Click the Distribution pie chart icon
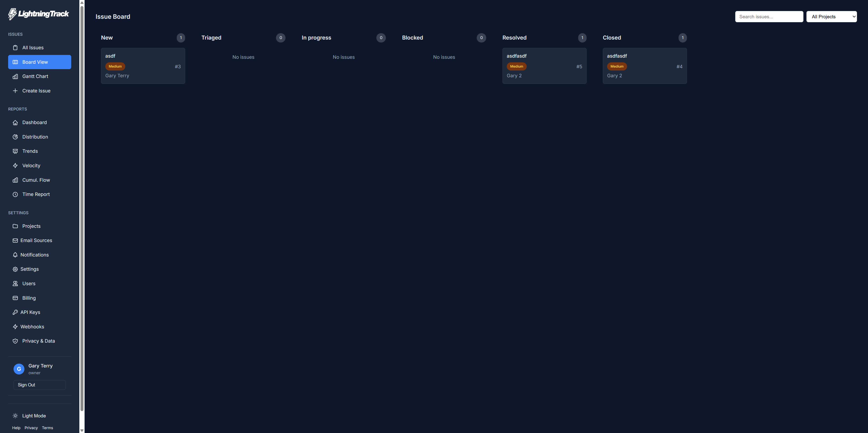868x433 pixels. tap(15, 137)
